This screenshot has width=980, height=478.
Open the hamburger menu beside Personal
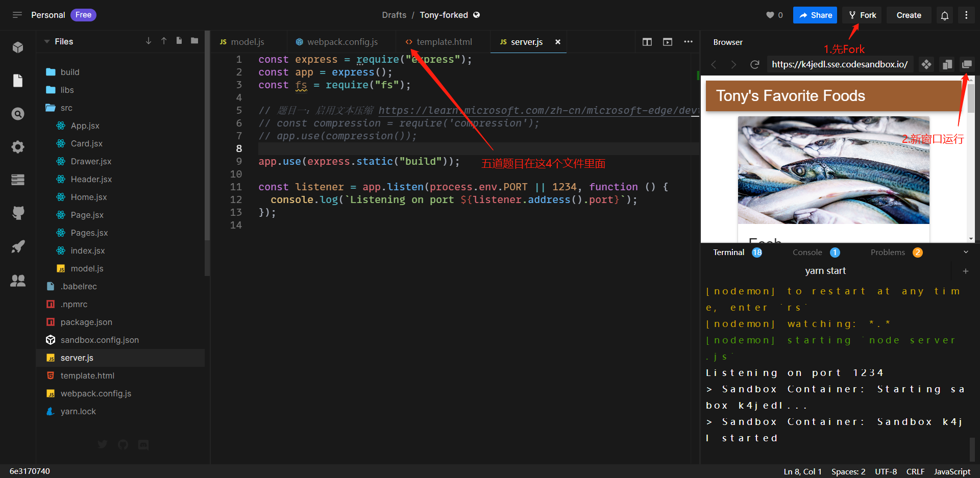(x=17, y=15)
